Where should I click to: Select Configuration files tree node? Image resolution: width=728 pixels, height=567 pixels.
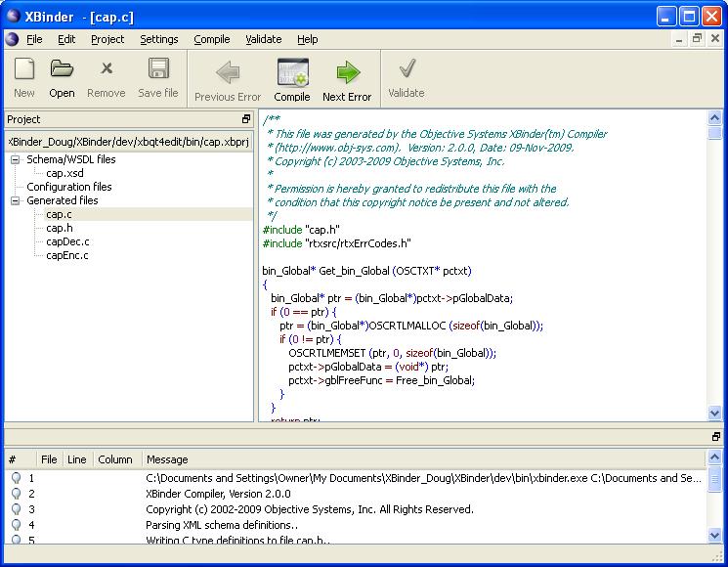point(69,187)
